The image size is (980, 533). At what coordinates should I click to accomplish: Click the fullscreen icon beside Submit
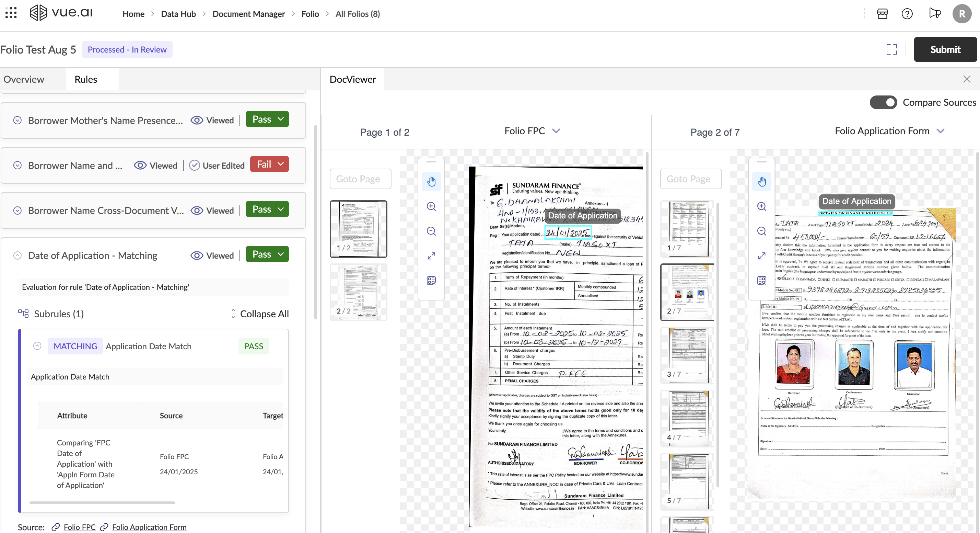pos(892,49)
